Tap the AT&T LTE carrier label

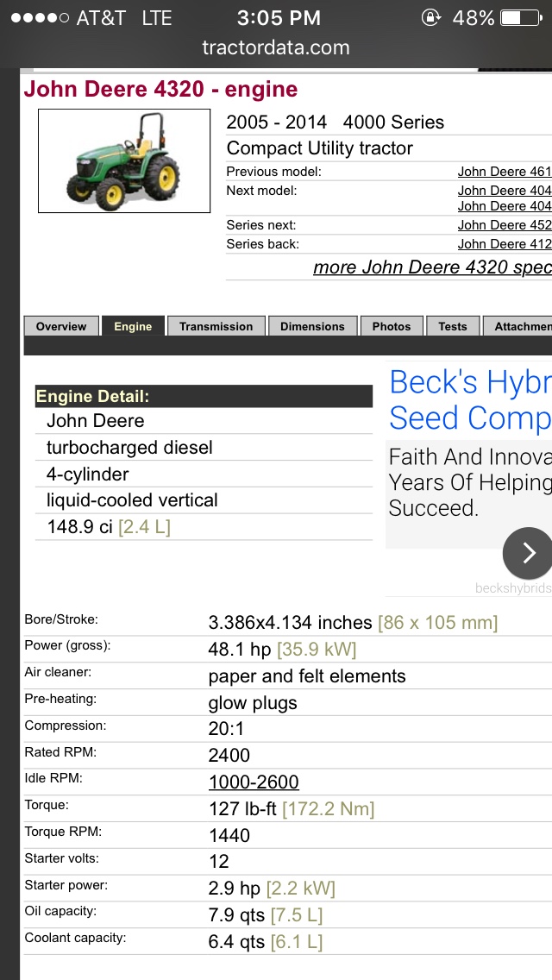(124, 18)
